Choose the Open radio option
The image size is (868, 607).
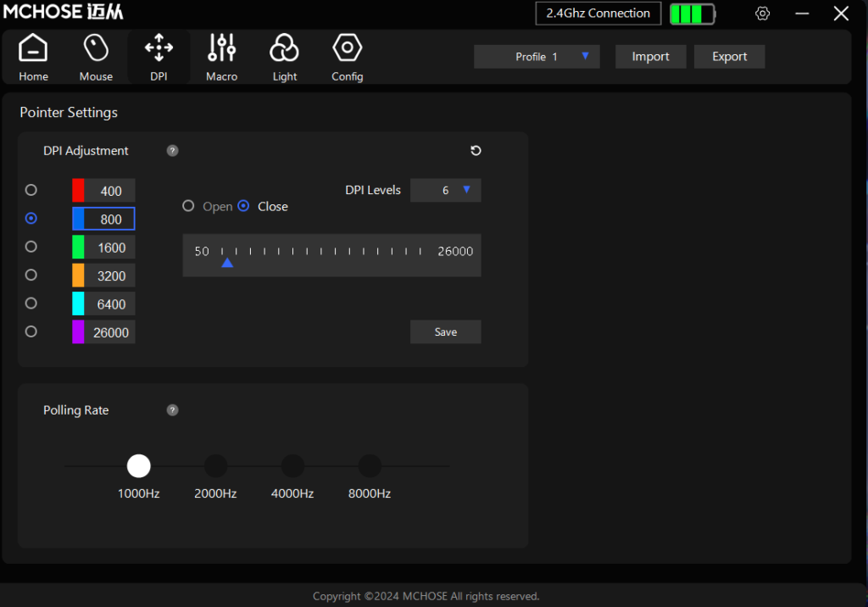[189, 206]
